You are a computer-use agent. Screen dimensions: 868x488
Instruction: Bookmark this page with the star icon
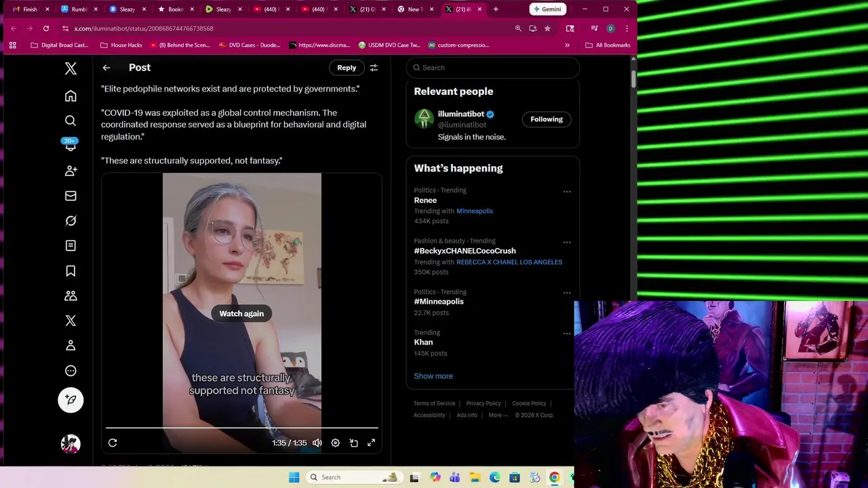[547, 28]
